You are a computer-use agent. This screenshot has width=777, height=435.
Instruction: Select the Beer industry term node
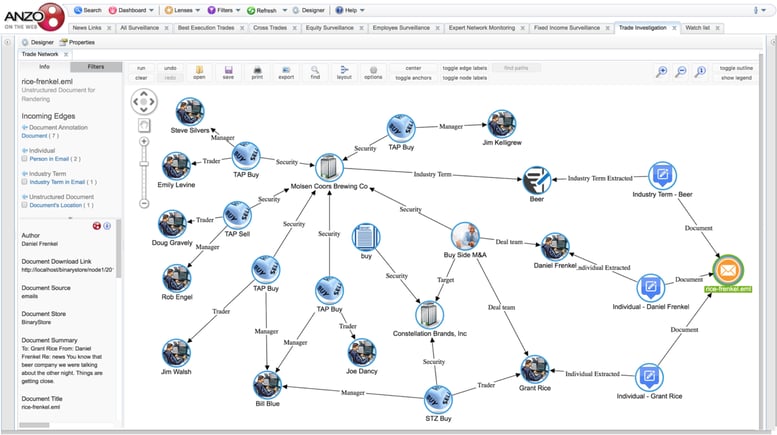(537, 180)
